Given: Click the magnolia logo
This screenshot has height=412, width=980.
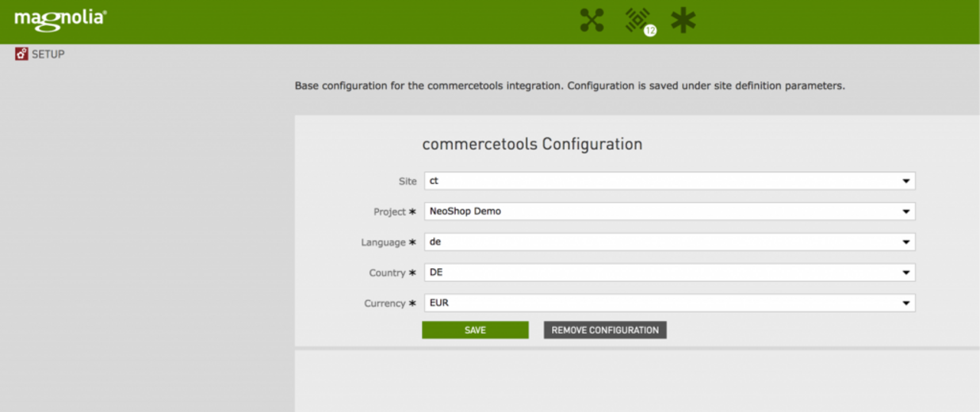Looking at the screenshot, I should pos(60,19).
